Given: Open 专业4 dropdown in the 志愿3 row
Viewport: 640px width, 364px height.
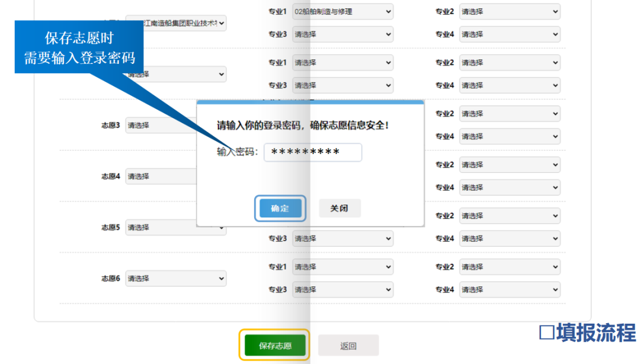Looking at the screenshot, I should [x=510, y=136].
